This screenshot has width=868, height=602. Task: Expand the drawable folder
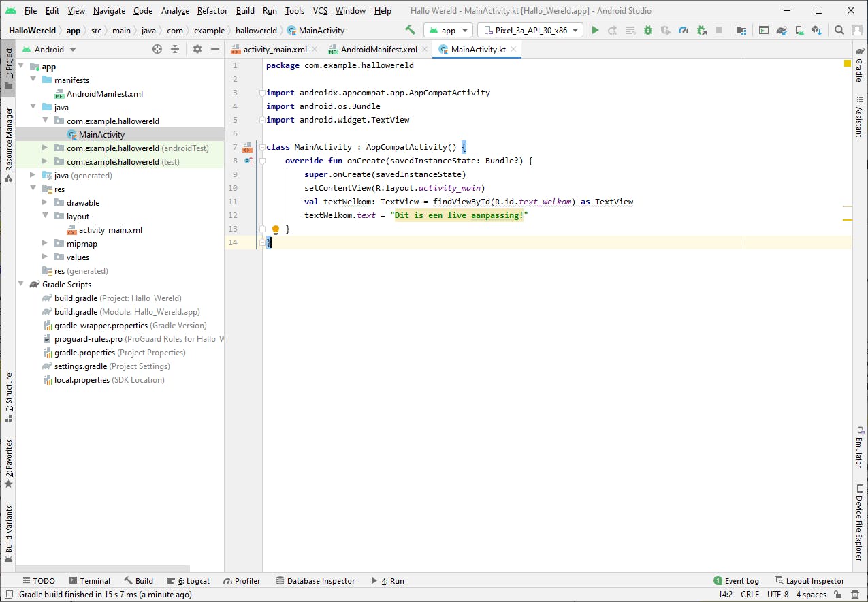(45, 203)
